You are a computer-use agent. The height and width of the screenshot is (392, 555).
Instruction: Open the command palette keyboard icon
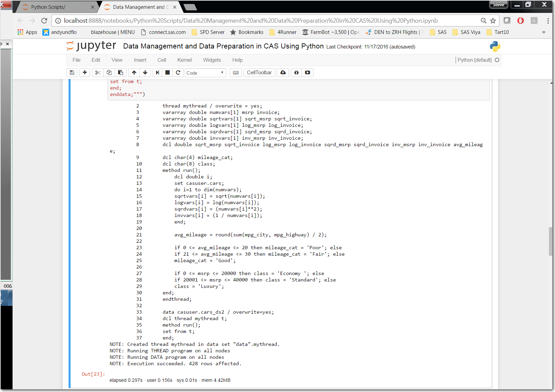[236, 73]
